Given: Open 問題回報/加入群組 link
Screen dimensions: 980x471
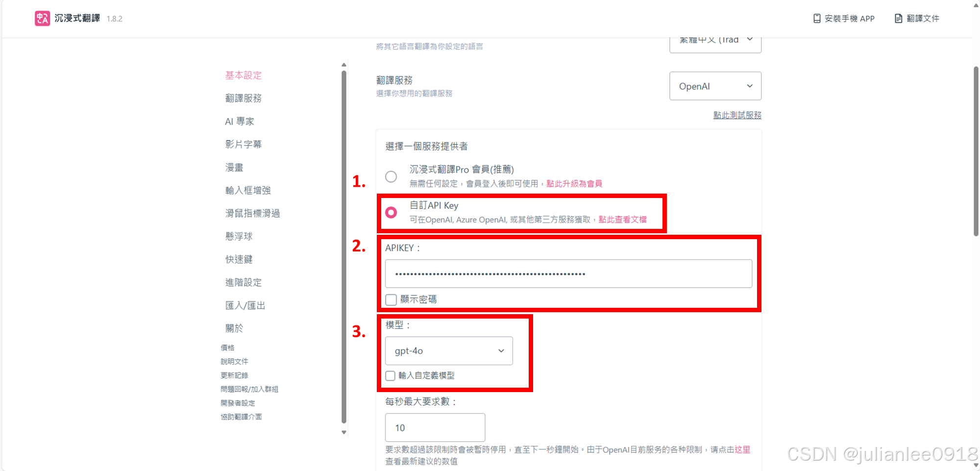Looking at the screenshot, I should pos(249,389).
